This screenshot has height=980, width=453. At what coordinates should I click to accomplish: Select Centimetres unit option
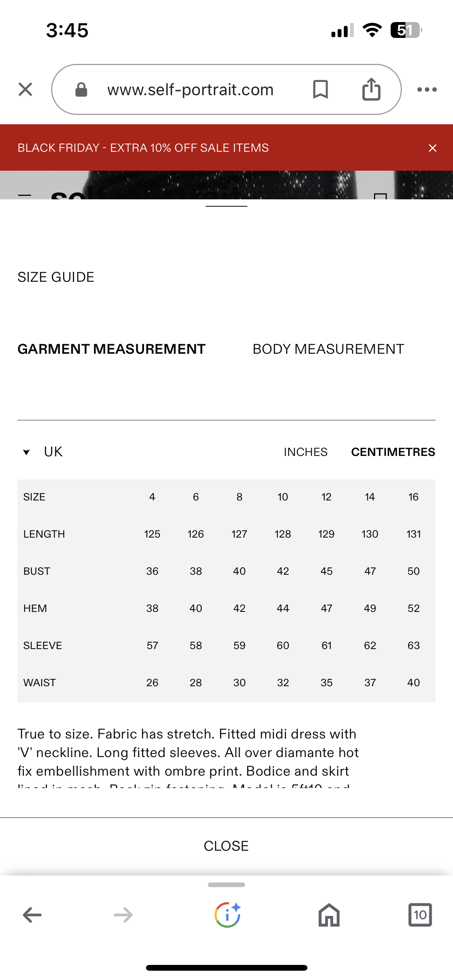coord(393,452)
